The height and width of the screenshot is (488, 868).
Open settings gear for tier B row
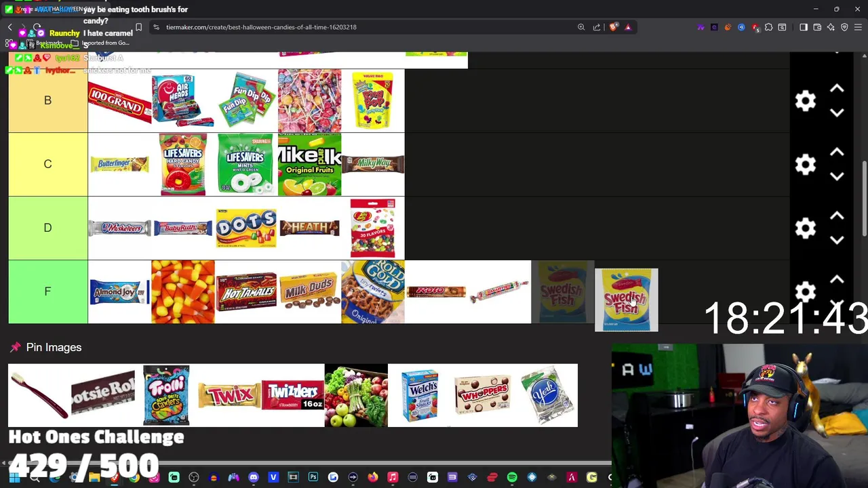805,101
